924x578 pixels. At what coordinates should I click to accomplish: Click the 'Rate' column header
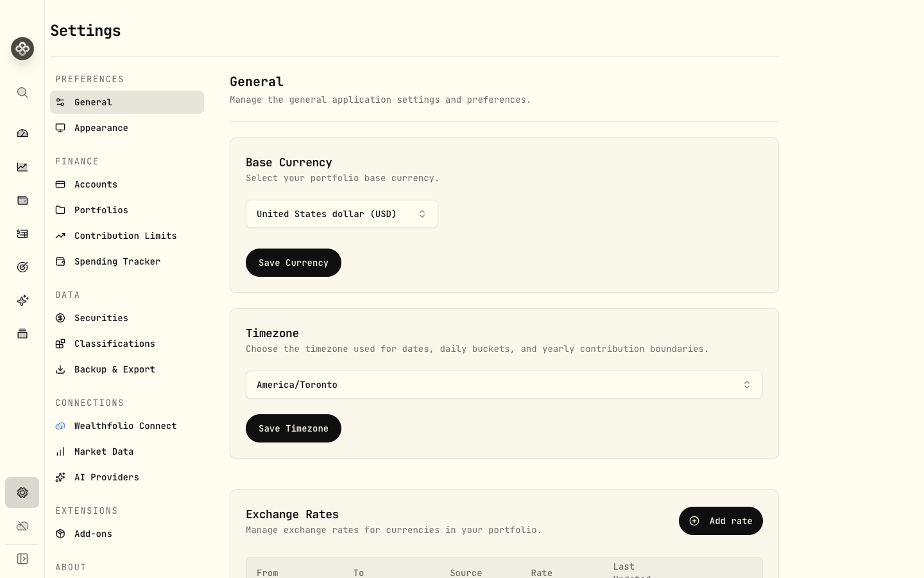point(542,572)
